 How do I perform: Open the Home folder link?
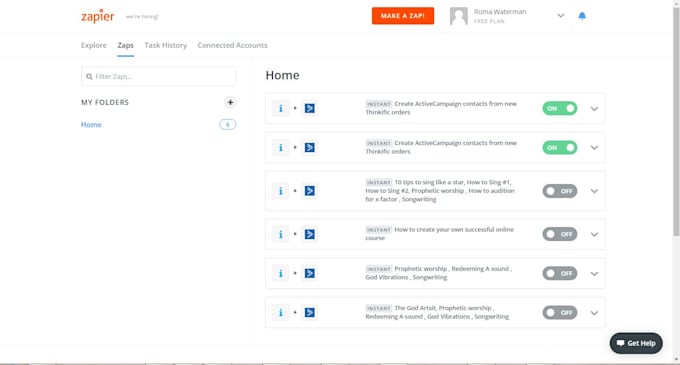(x=91, y=124)
